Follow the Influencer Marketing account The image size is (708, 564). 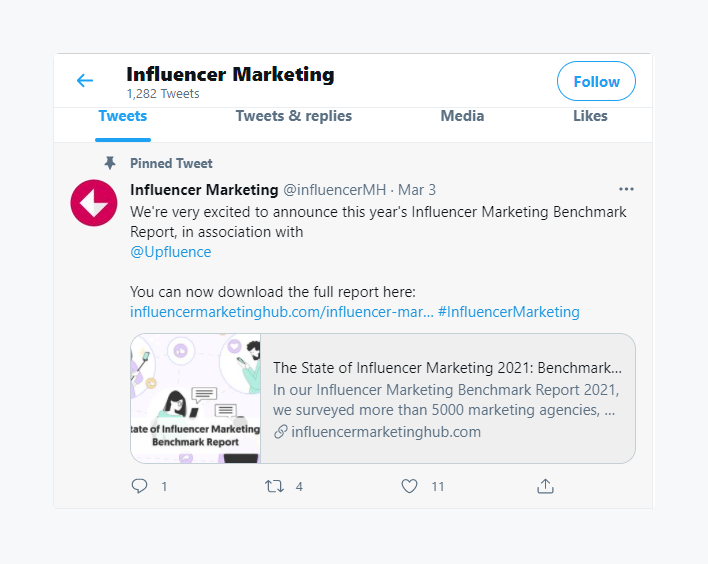[596, 82]
